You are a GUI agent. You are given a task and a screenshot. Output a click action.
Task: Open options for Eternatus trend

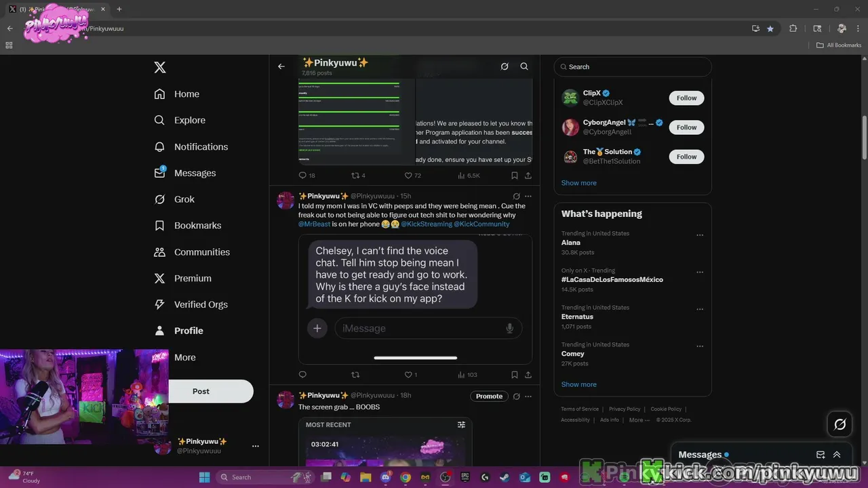(700, 309)
